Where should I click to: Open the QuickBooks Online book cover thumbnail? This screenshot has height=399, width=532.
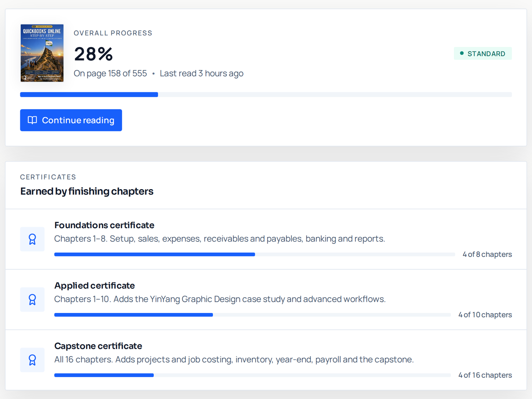(42, 53)
